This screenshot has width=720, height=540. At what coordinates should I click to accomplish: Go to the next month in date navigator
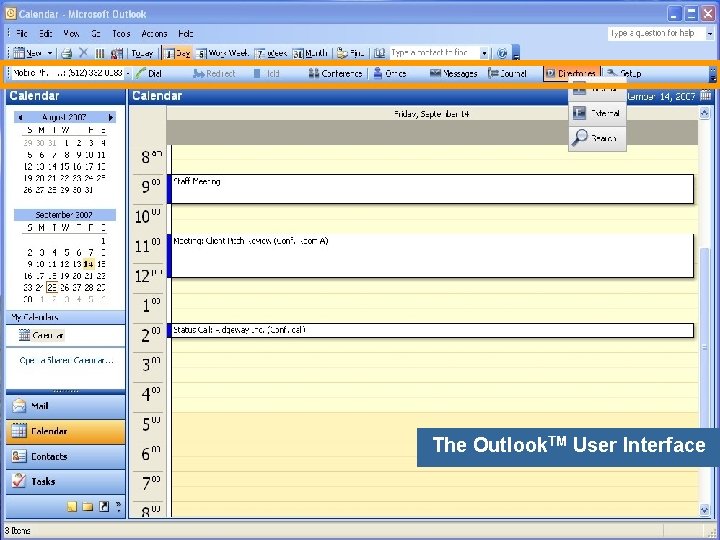click(x=111, y=118)
